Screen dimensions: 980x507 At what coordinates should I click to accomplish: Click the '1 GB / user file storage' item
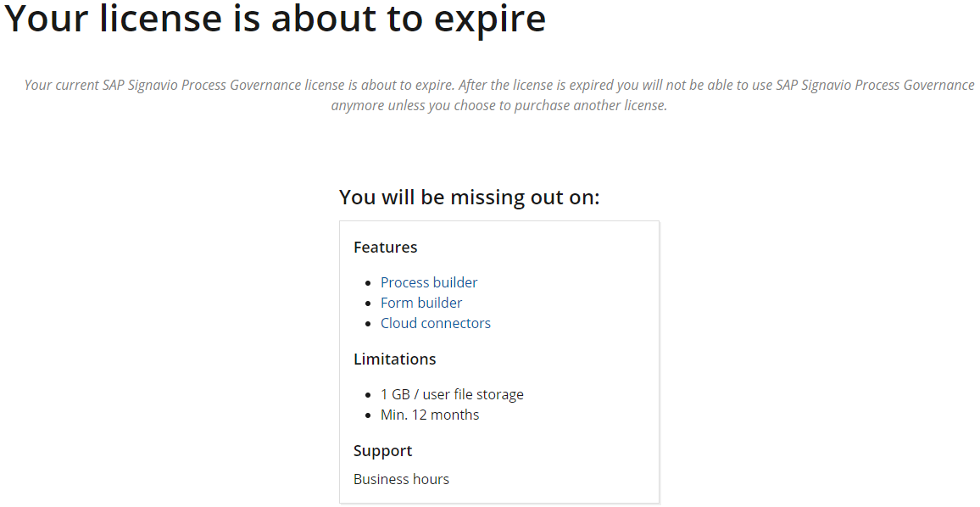point(452,394)
